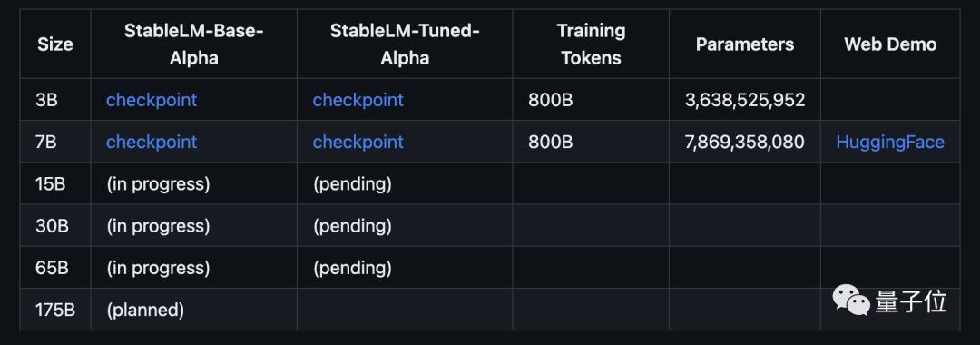
Task: Click the WeChat logo icon in watermark
Action: [850, 301]
